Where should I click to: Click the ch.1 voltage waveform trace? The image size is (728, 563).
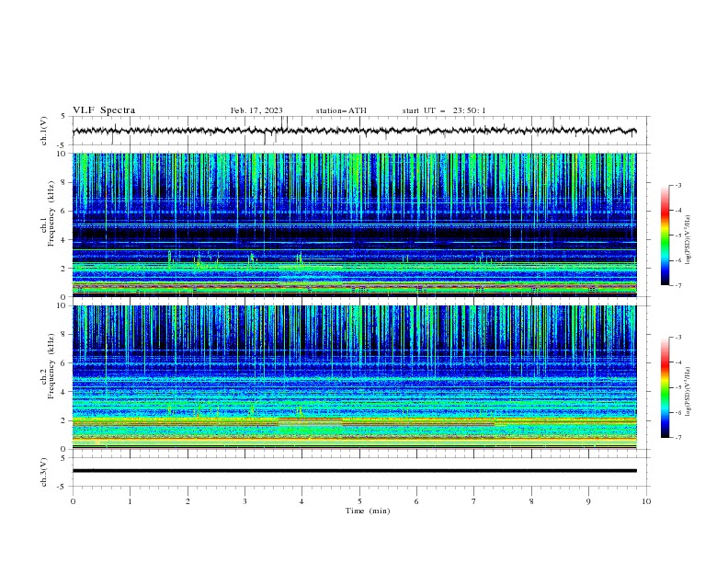[x=354, y=131]
